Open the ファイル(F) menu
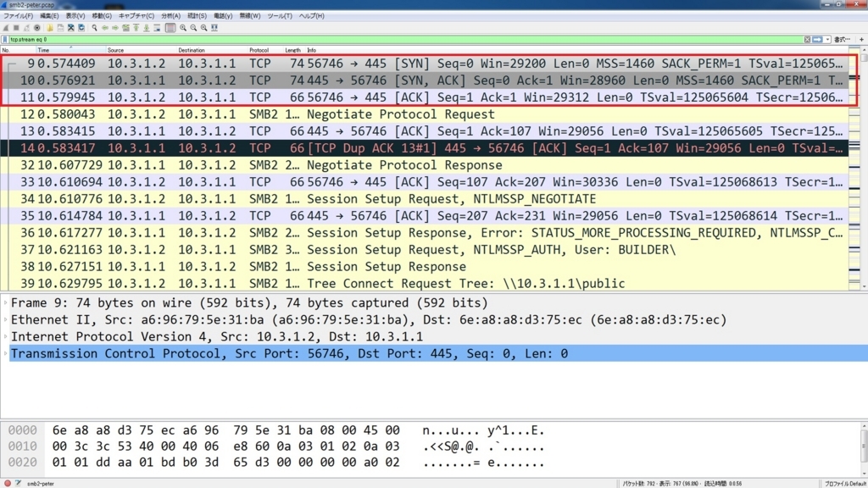 point(18,16)
